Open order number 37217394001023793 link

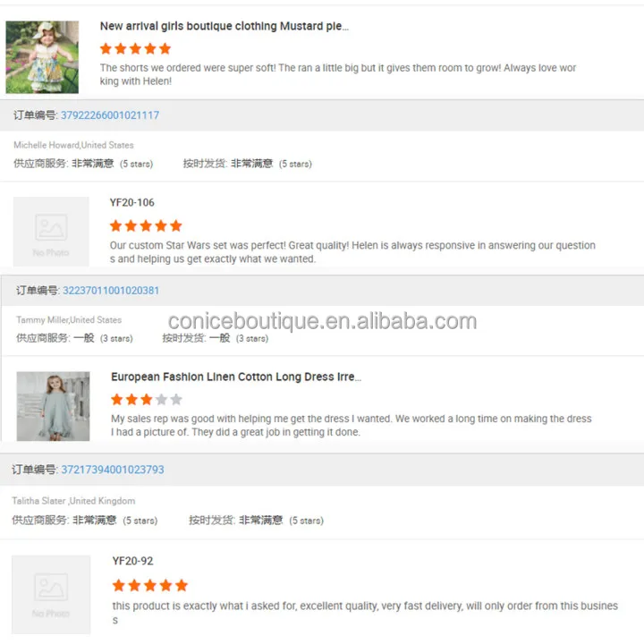pos(112,470)
